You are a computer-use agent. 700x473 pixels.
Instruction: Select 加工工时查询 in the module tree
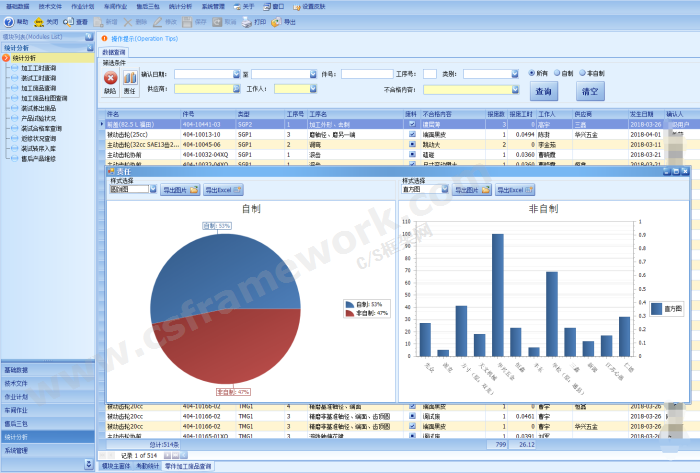pyautogui.click(x=38, y=68)
